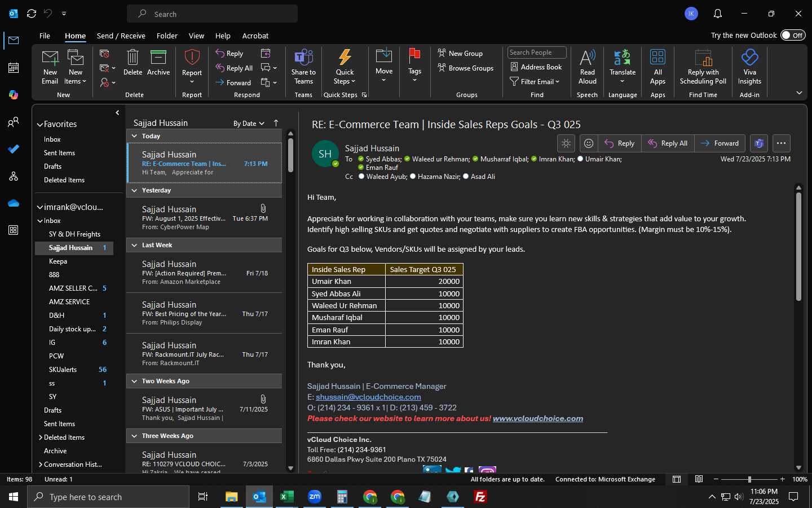
Task: Click Address Book button
Action: pos(536,67)
